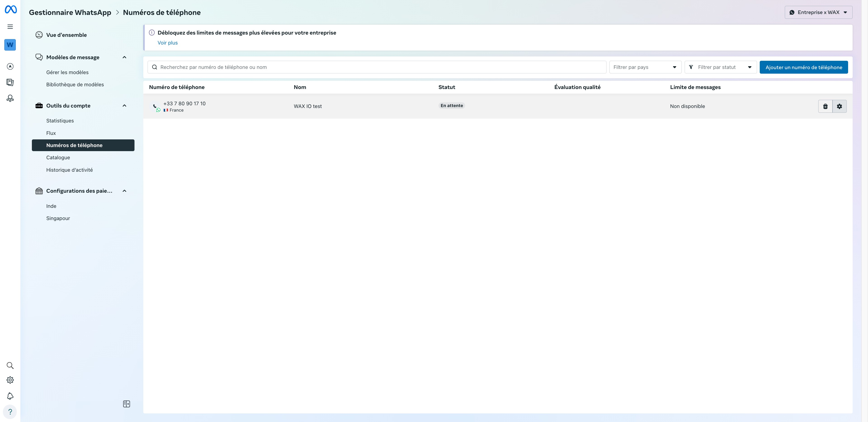Click the left sidebar search icon
The image size is (868, 422).
10,366
